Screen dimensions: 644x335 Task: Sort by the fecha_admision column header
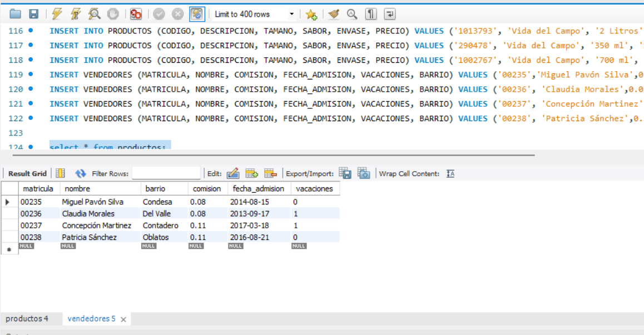coord(260,189)
